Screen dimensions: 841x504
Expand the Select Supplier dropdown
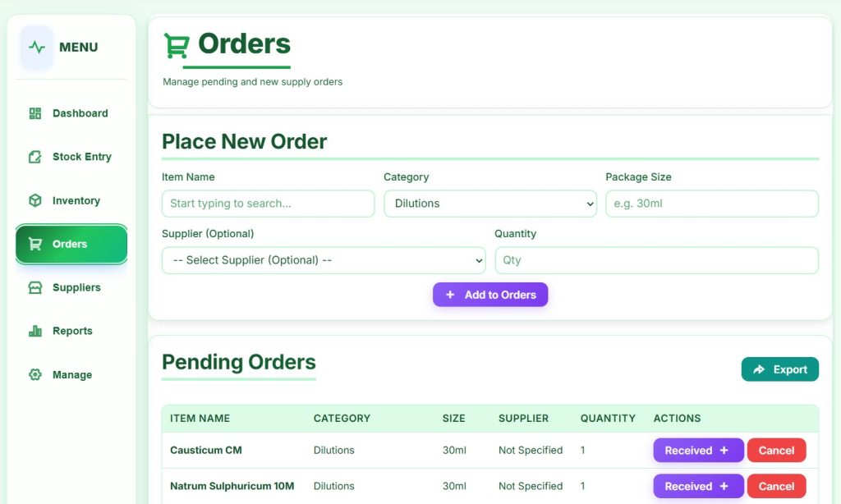(x=324, y=260)
